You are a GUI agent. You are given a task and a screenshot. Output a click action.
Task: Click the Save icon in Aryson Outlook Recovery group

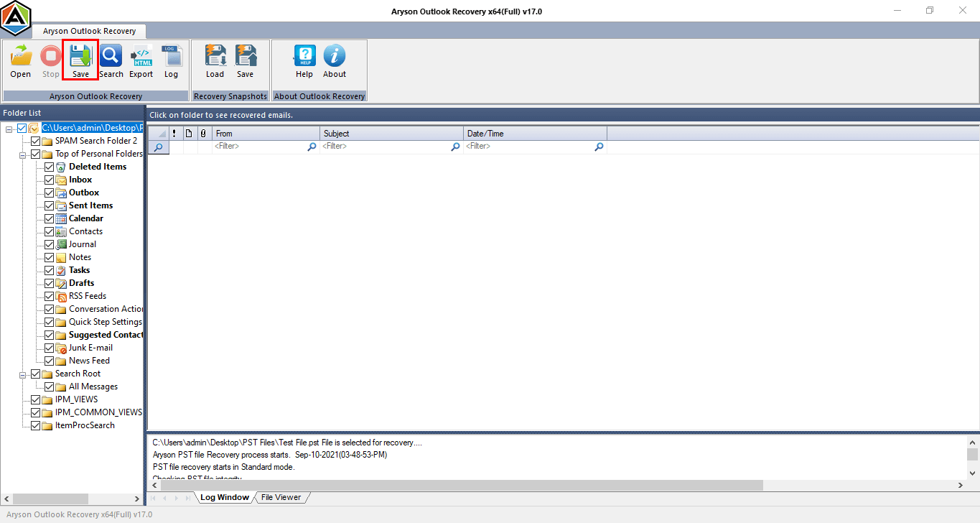pos(80,57)
